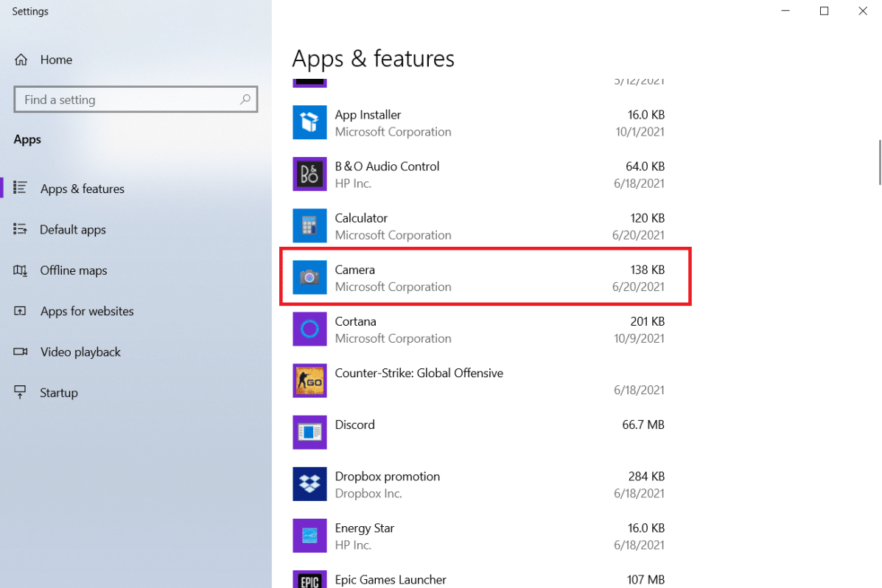This screenshot has height=588, width=882.
Task: Select the Discord app name
Action: tap(355, 425)
